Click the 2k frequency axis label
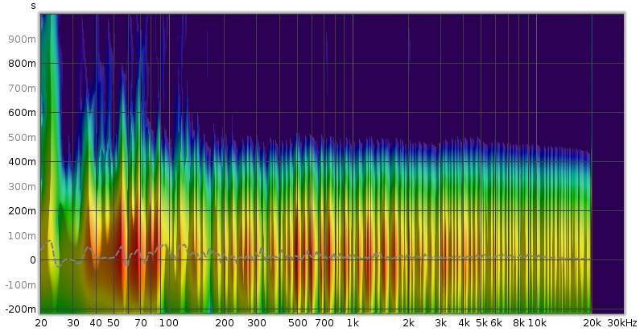Screen dimensions: 644x332 [x=408, y=323]
